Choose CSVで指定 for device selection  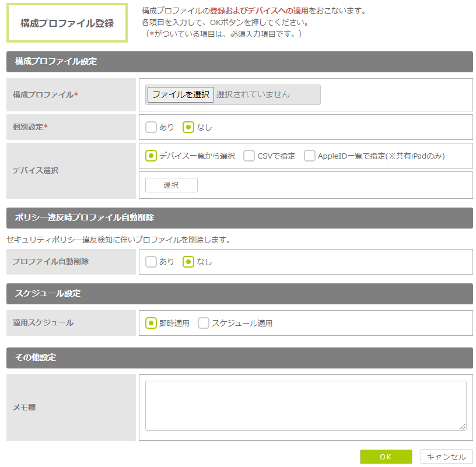point(249,156)
